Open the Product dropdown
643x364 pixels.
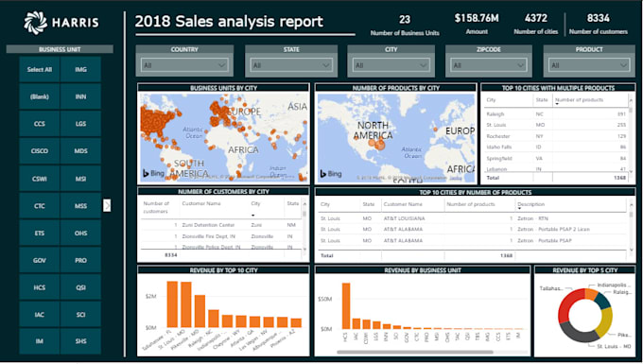coord(589,65)
